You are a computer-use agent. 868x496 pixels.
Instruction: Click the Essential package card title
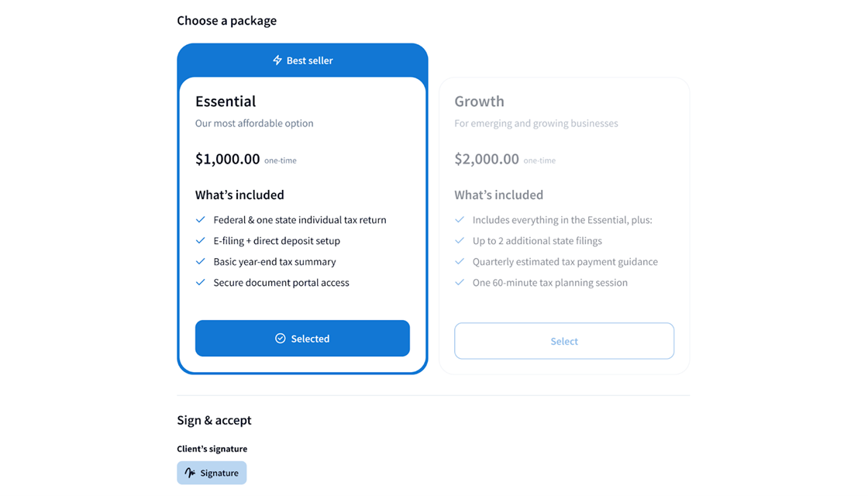click(226, 102)
